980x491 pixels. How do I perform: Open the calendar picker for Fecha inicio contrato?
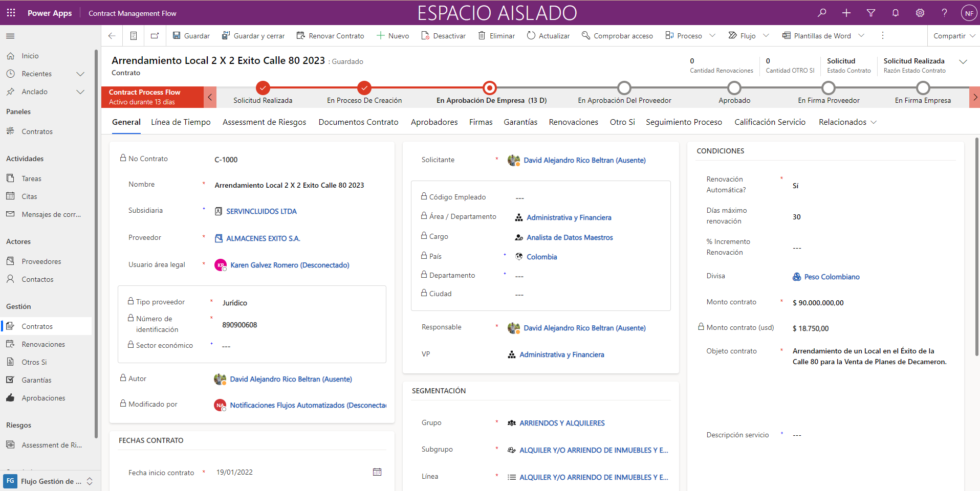(x=377, y=472)
